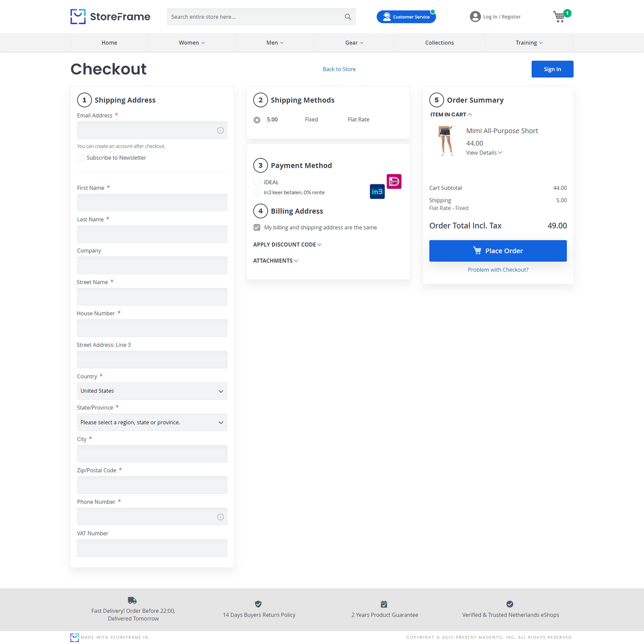644x644 pixels.
Task: Click the Mimi All-Purpose Short thumbnail
Action: pos(446,141)
